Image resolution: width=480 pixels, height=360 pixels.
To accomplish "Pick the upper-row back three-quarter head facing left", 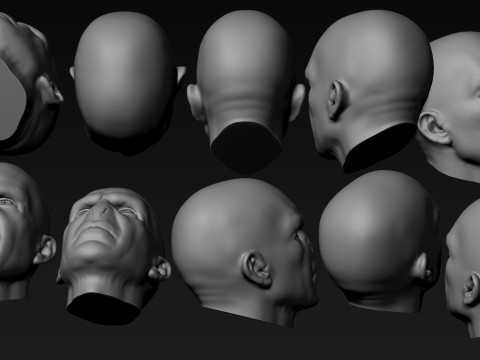I will [x=369, y=91].
